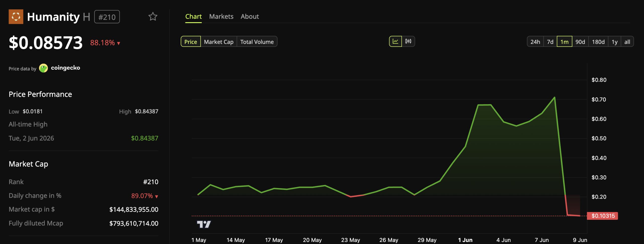Click the Tue, 2 Jun 2026 date
This screenshot has width=644, height=244.
pyautogui.click(x=31, y=138)
